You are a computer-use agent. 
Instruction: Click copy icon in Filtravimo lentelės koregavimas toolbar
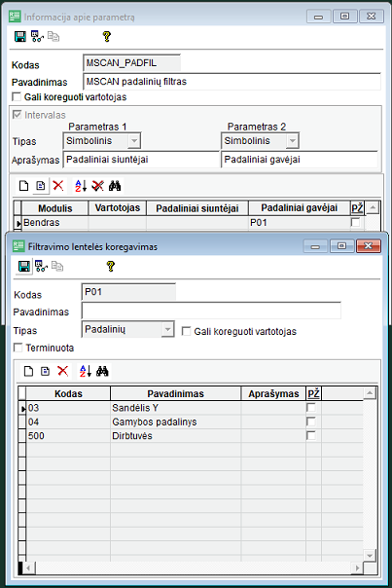pyautogui.click(x=57, y=266)
